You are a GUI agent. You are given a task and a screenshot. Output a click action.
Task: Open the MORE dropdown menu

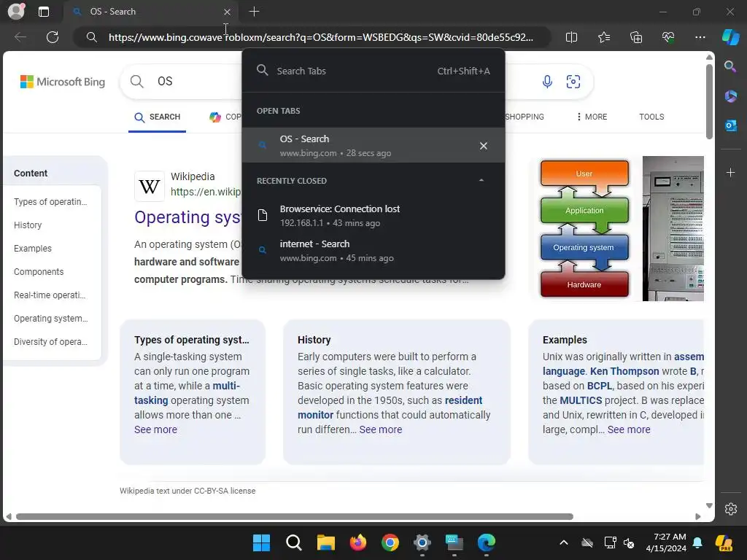[592, 117]
